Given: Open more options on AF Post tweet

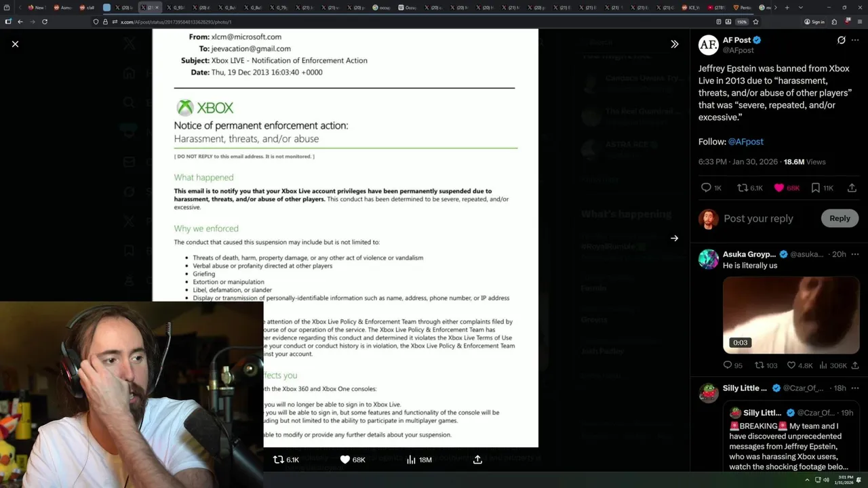Looking at the screenshot, I should pos(855,40).
